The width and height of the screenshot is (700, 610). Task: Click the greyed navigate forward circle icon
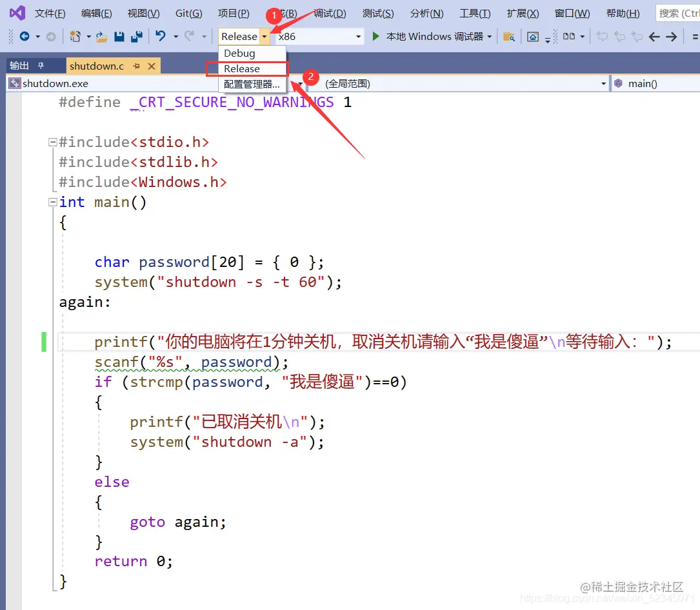[51, 37]
